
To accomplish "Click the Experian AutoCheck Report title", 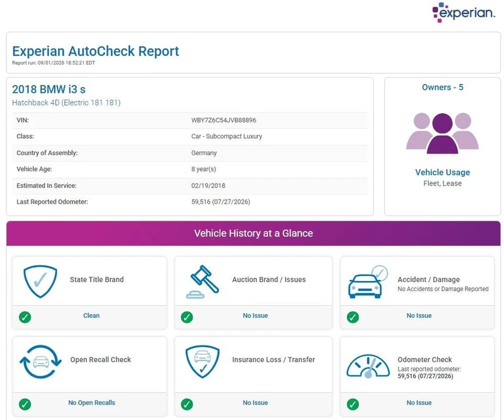I will pos(95,51).
